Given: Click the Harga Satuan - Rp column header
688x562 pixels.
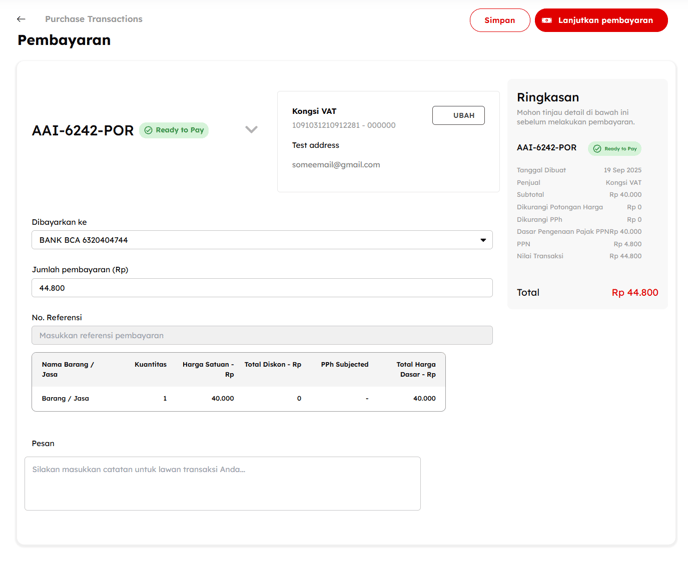Looking at the screenshot, I should point(208,369).
